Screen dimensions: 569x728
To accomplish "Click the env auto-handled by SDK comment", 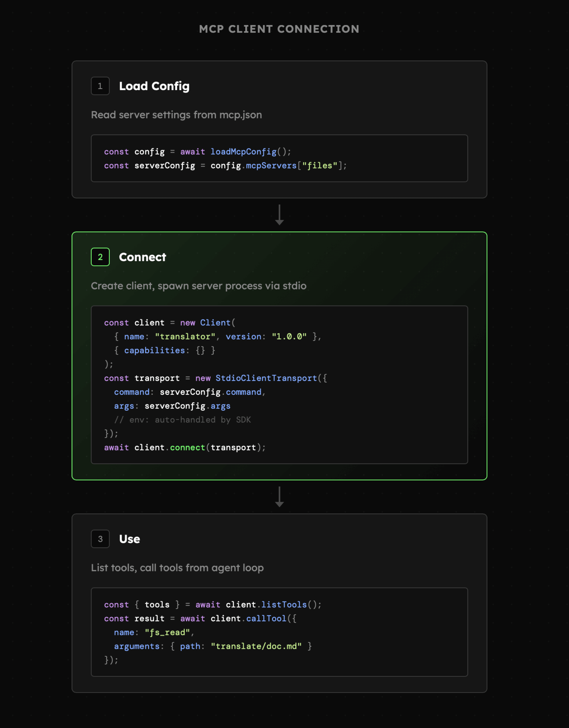I will tap(182, 420).
